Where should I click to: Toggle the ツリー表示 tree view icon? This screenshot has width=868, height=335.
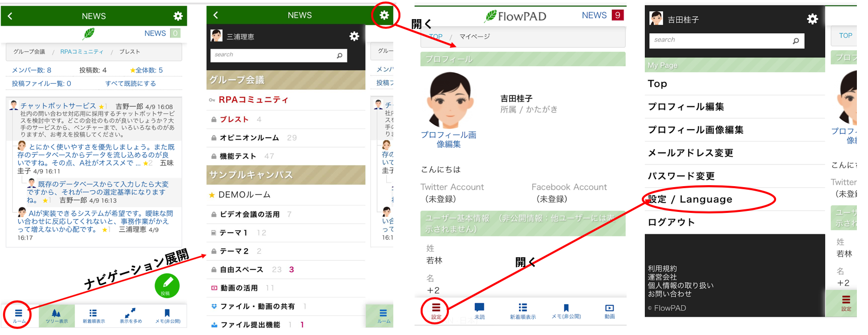57,315
